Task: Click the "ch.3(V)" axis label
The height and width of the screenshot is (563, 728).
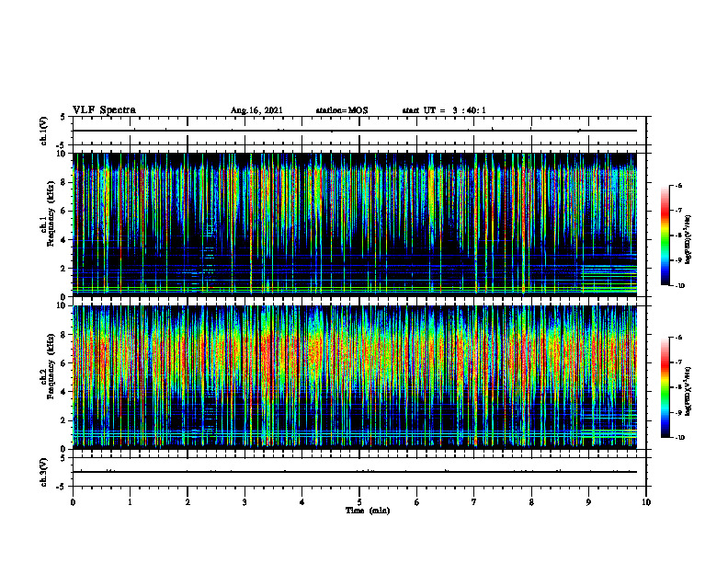Action: pyautogui.click(x=44, y=472)
